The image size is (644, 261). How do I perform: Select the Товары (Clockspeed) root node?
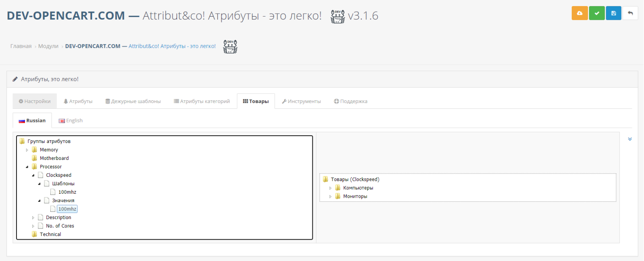(355, 180)
